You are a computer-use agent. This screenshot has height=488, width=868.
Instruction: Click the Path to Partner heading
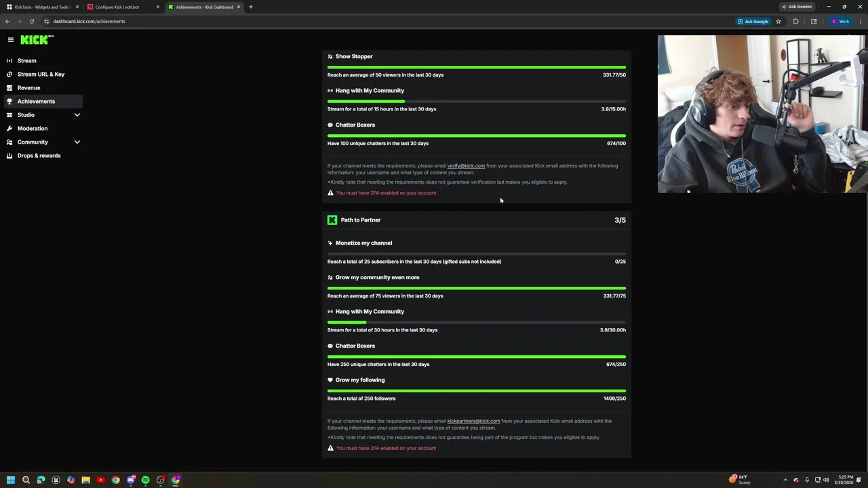tap(361, 220)
